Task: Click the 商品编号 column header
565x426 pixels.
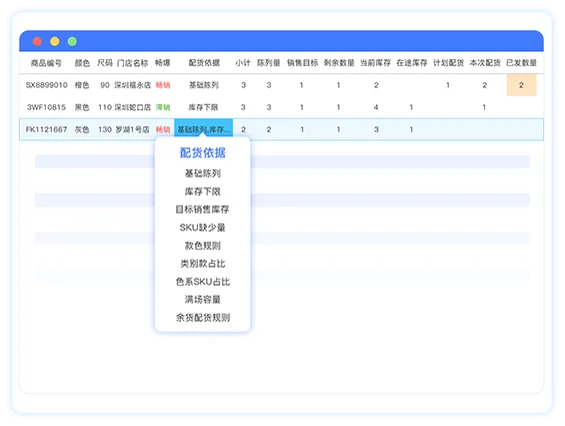Action: tap(46, 63)
